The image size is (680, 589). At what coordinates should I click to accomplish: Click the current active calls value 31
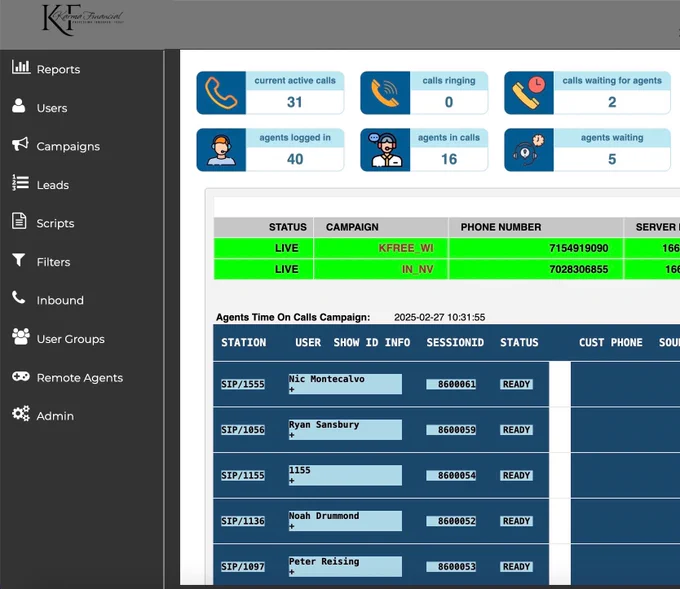coord(294,102)
